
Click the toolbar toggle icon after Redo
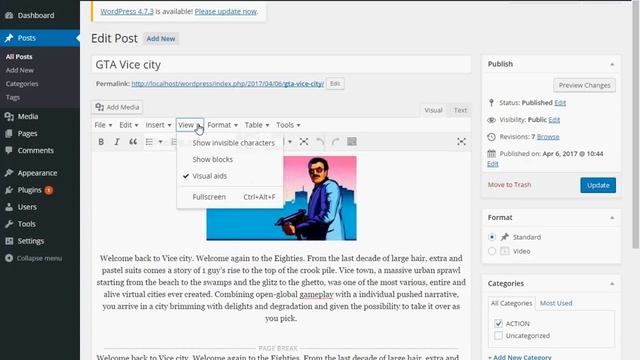tap(351, 142)
